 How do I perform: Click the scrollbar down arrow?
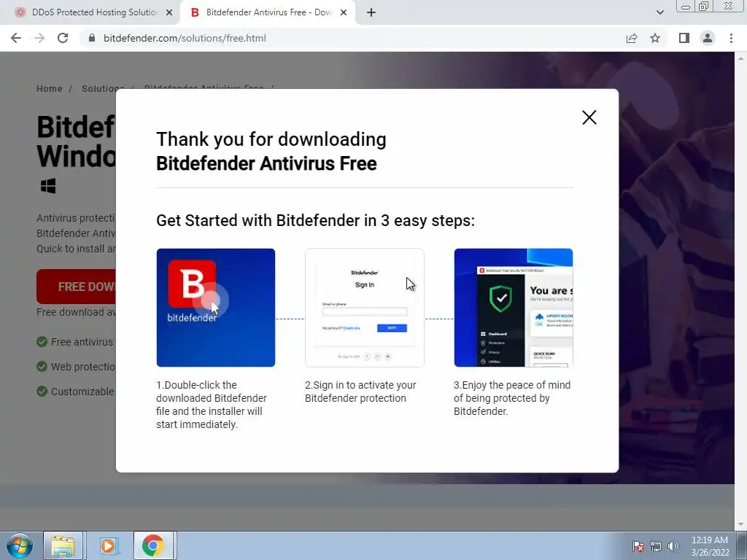click(x=741, y=525)
